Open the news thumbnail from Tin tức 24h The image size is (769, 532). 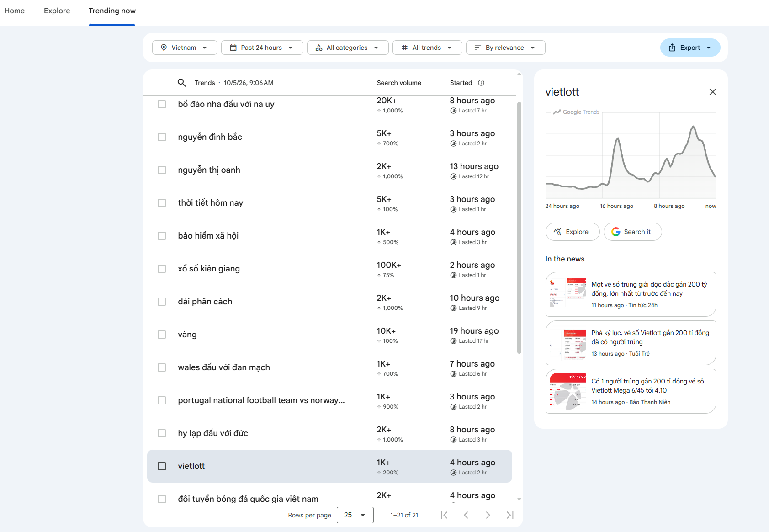click(567, 294)
